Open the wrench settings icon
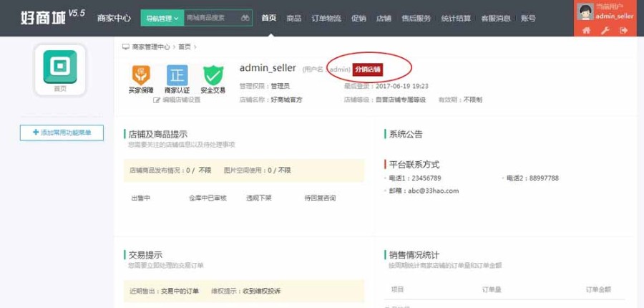This screenshot has height=308, width=644. point(605,30)
